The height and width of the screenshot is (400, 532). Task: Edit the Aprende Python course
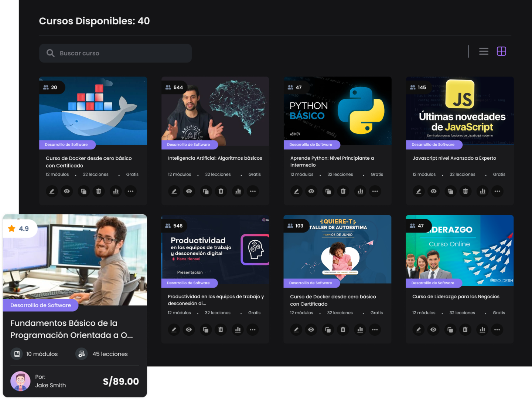point(296,191)
